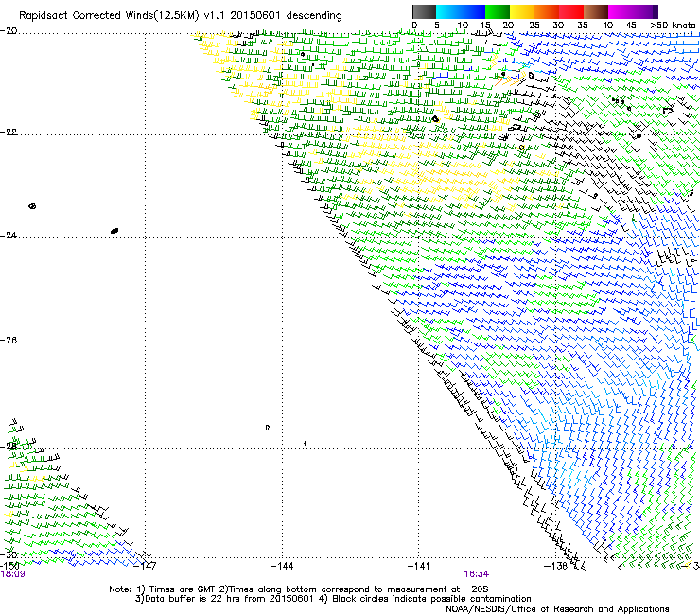Viewport: 700px width, 615px height.
Task: Click the red 30-35 knots legend segment
Action: point(571,11)
